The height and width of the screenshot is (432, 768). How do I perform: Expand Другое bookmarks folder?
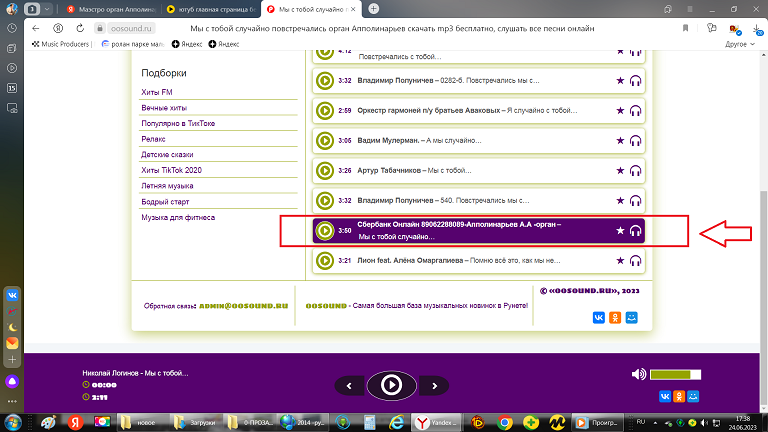740,44
